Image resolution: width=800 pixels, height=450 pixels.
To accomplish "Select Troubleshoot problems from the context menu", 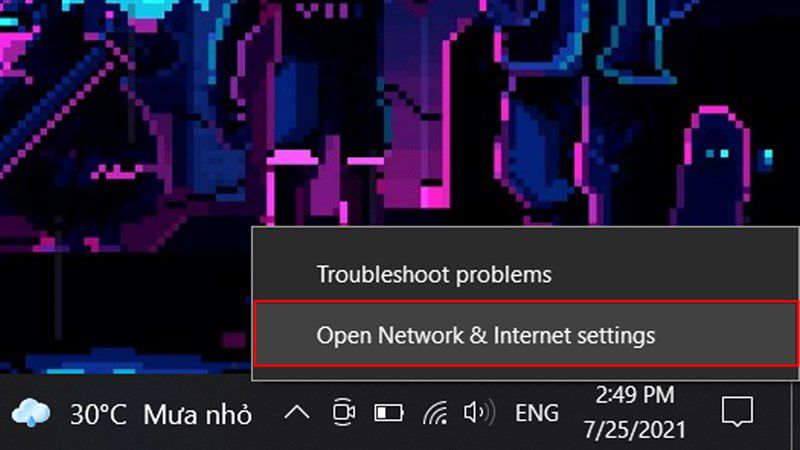I will coord(526,274).
